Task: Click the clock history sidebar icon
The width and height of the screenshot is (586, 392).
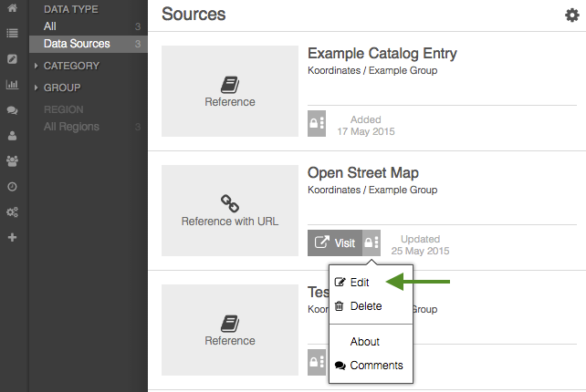Action: point(13,187)
